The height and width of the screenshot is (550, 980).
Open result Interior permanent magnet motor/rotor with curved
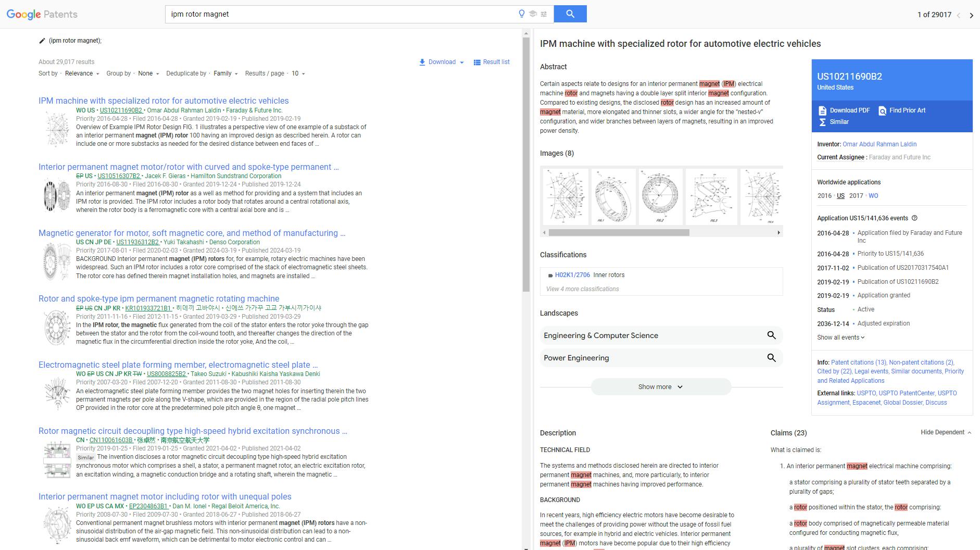(x=189, y=167)
